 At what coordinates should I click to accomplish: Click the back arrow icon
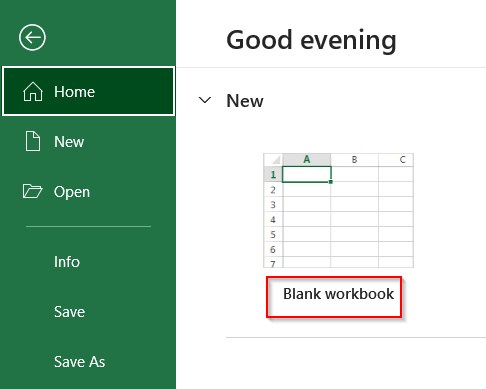[x=32, y=37]
